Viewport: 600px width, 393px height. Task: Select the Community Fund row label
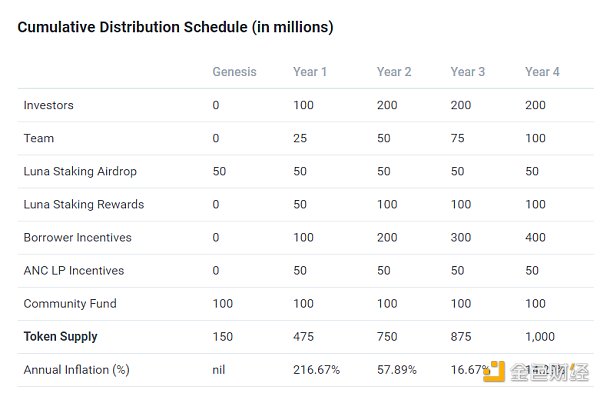[70, 303]
